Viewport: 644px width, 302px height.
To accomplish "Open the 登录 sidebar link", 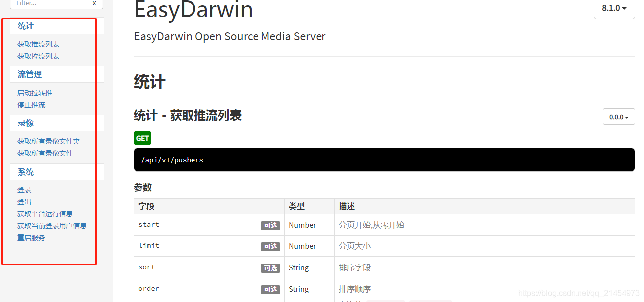I will coord(24,190).
